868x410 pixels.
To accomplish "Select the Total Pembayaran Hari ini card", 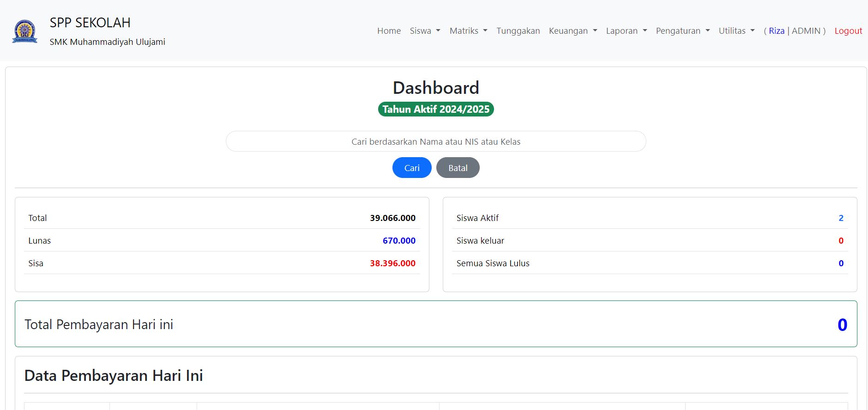I will coord(435,324).
